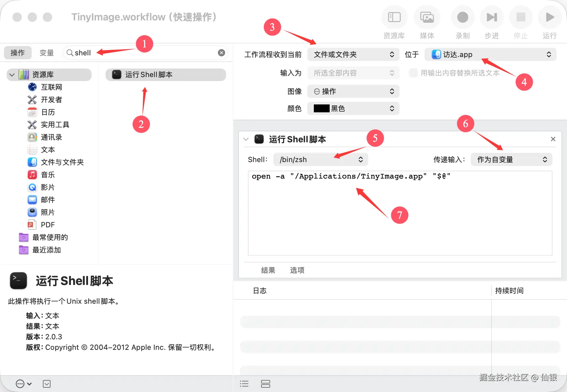
Task: Remove the 运行 Shell 脚本 action
Action: [x=553, y=139]
